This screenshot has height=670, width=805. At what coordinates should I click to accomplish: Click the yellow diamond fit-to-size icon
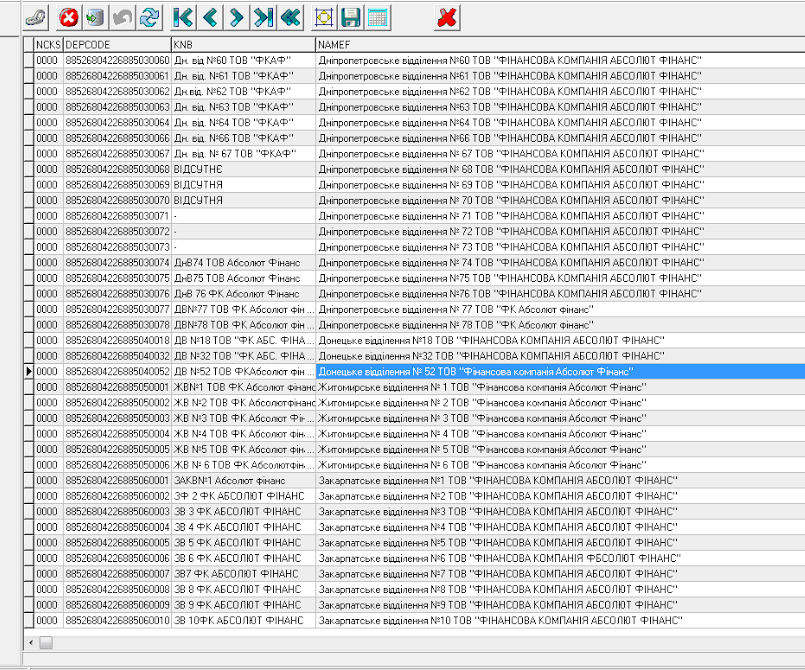click(x=324, y=18)
